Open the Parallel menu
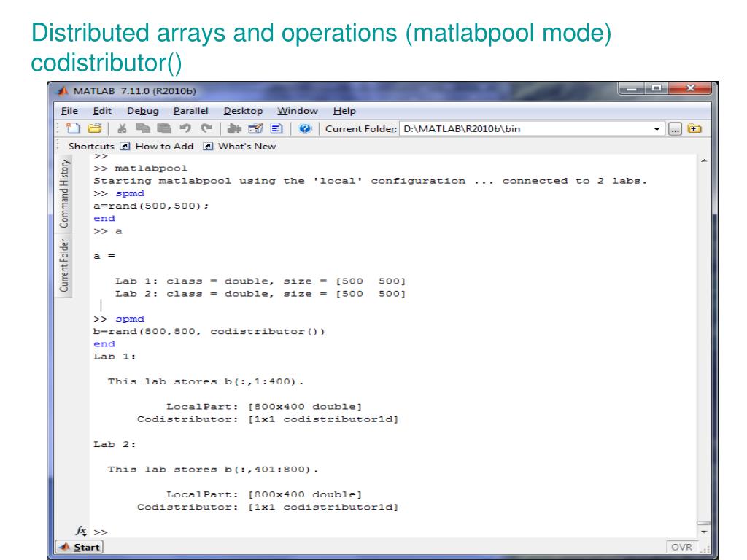 point(190,111)
